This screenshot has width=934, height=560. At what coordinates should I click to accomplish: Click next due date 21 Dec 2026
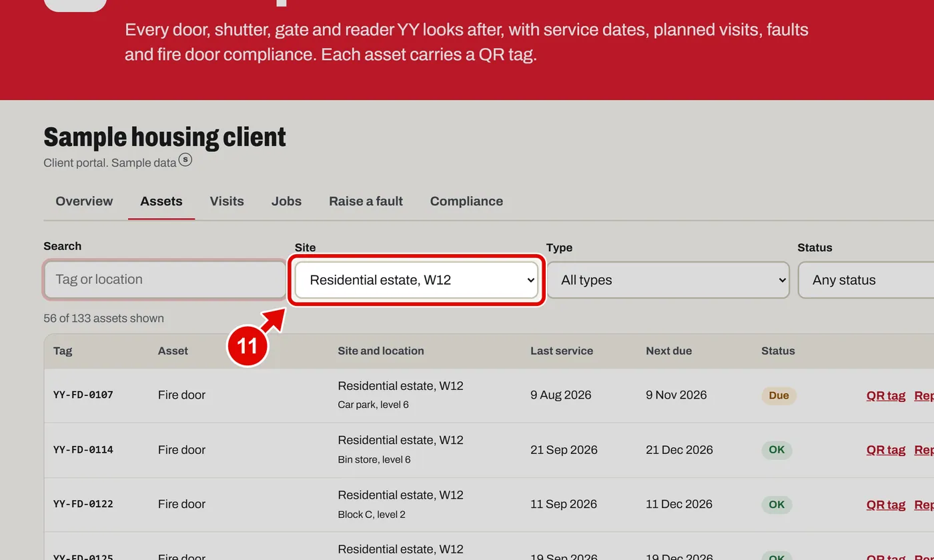679,449
